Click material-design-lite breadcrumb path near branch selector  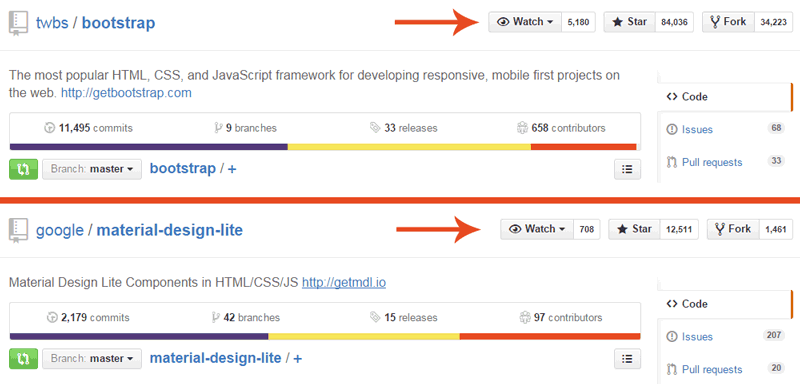215,358
